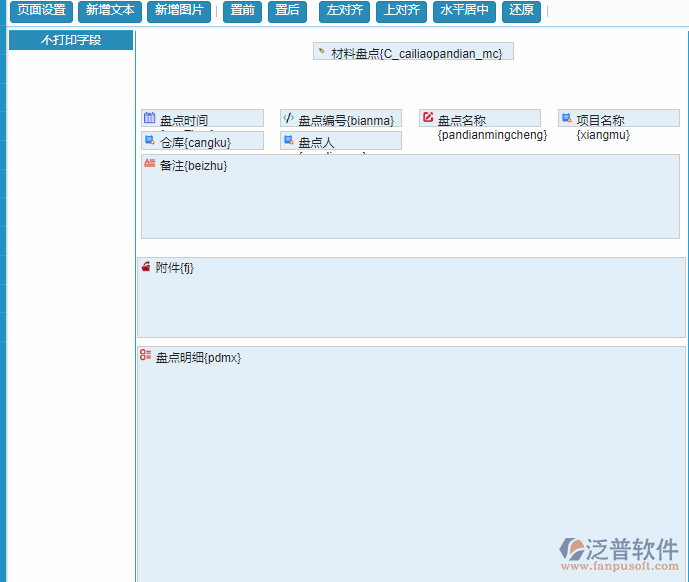Image resolution: width=689 pixels, height=582 pixels.
Task: Select the 盘点明细{pdmx} field text
Action: pyautogui.click(x=198, y=358)
